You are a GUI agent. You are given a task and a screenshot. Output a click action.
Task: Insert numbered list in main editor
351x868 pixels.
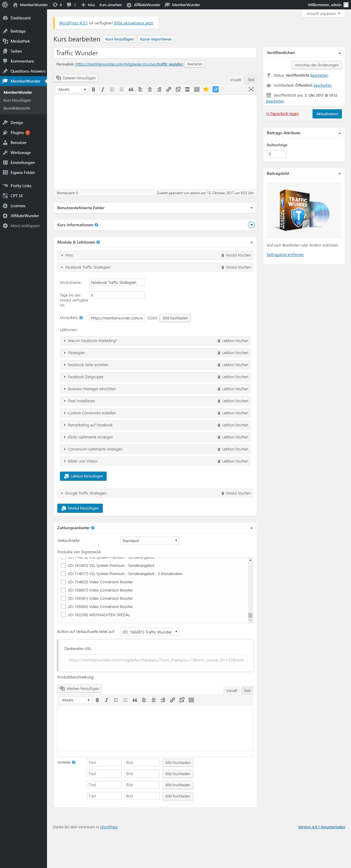[x=122, y=89]
